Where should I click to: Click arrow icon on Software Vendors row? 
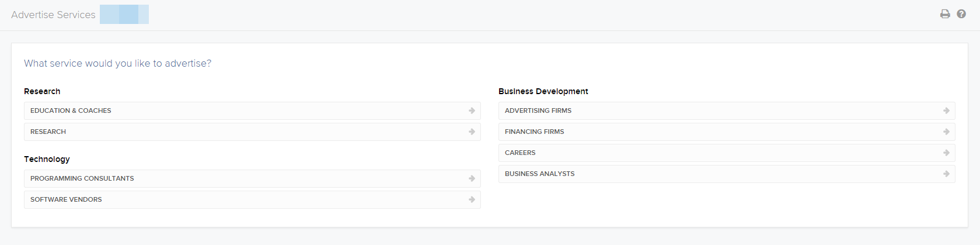coord(472,199)
